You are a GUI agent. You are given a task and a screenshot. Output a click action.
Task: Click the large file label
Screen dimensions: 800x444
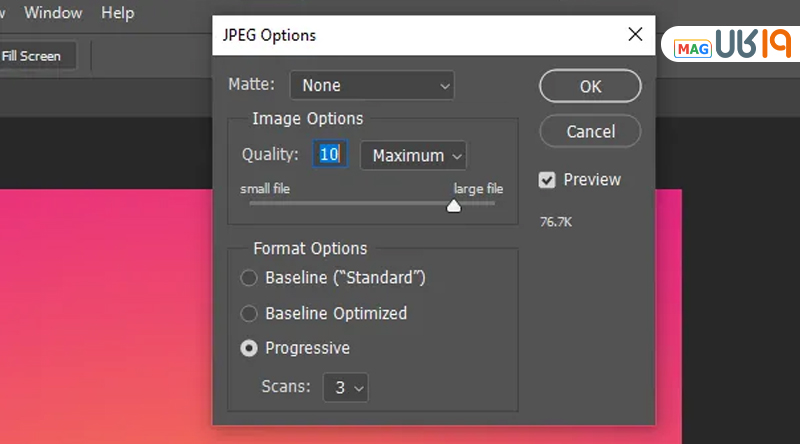click(478, 188)
